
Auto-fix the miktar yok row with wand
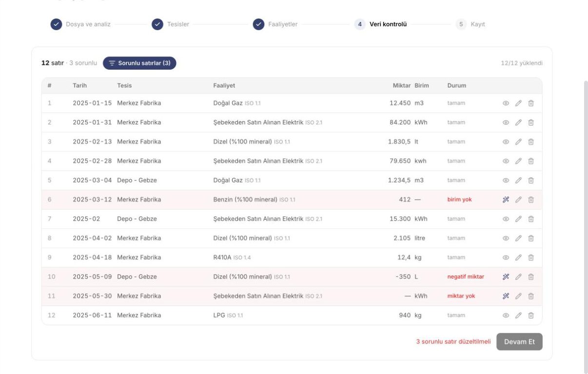(x=506, y=296)
